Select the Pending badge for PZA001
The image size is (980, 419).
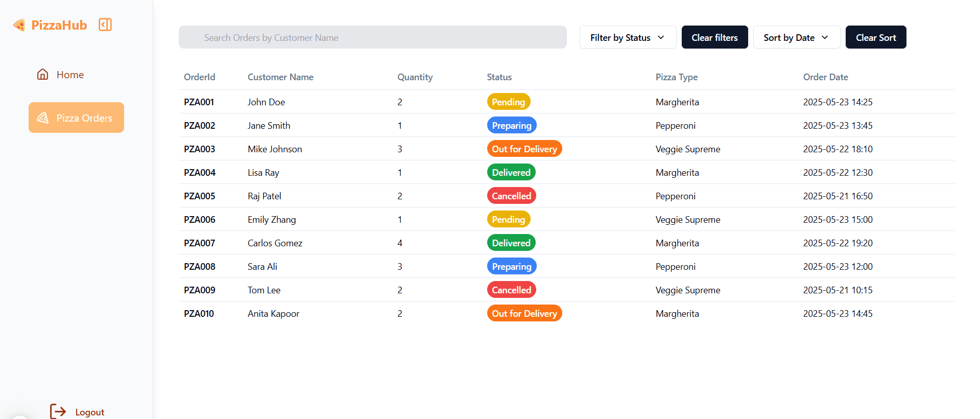pyautogui.click(x=509, y=102)
